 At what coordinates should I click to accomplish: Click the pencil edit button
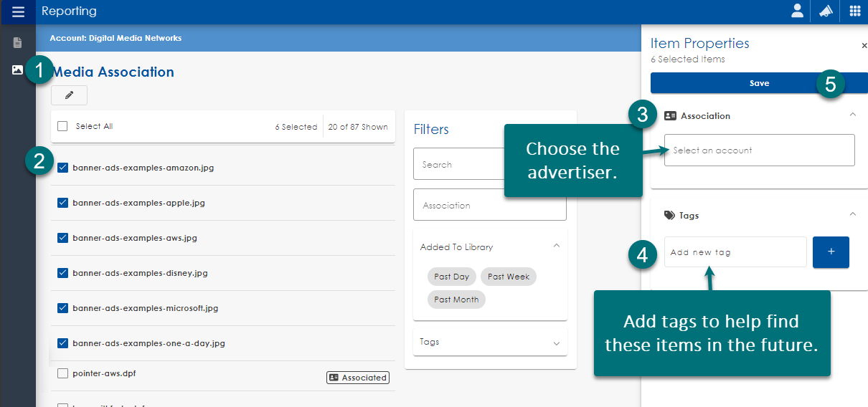coord(70,95)
